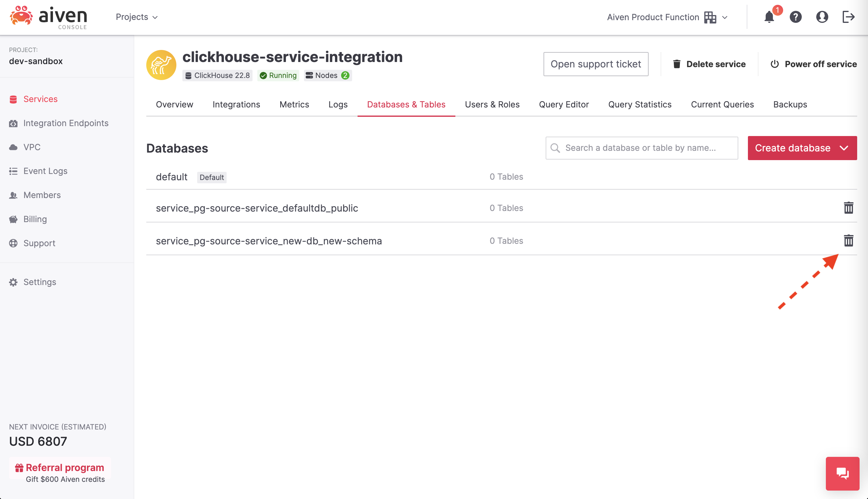This screenshot has height=499, width=868.
Task: Open the user profile icon
Action: click(x=822, y=17)
